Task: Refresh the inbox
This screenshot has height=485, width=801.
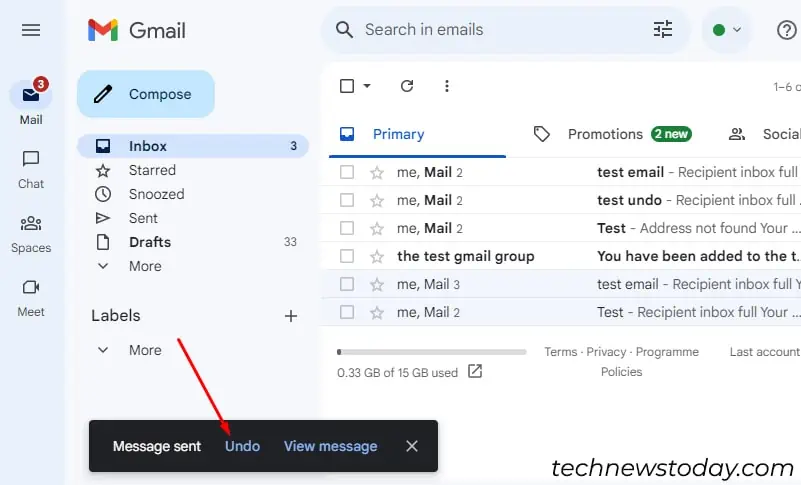Action: pyautogui.click(x=407, y=86)
